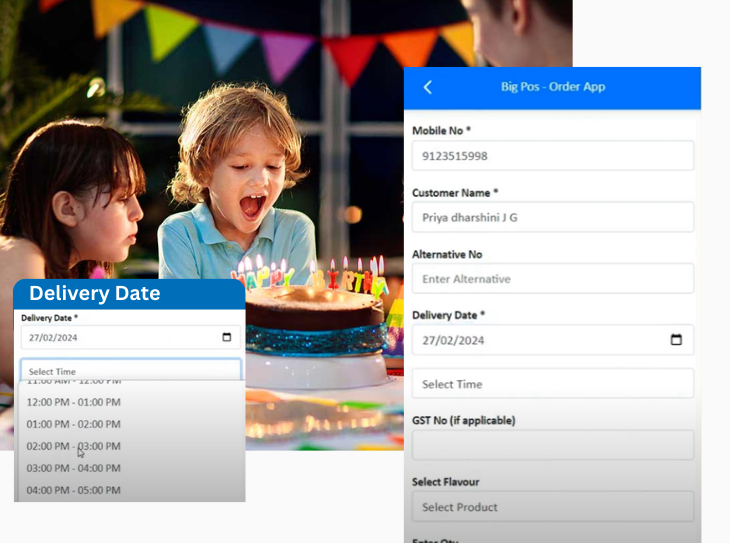Choose the 12:00 PM - 01:00 PM slot
The image size is (730, 543).
pos(74,402)
